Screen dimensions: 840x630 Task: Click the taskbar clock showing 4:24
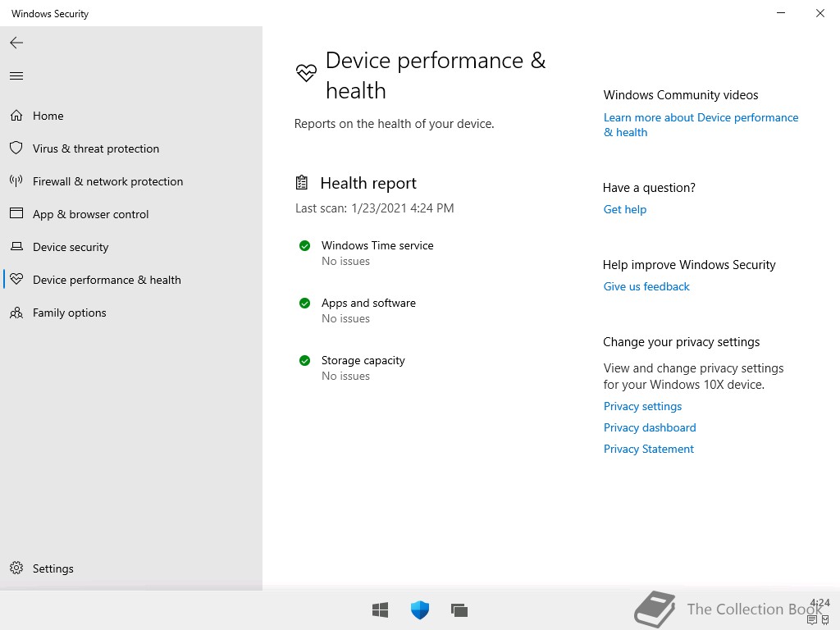(x=819, y=603)
